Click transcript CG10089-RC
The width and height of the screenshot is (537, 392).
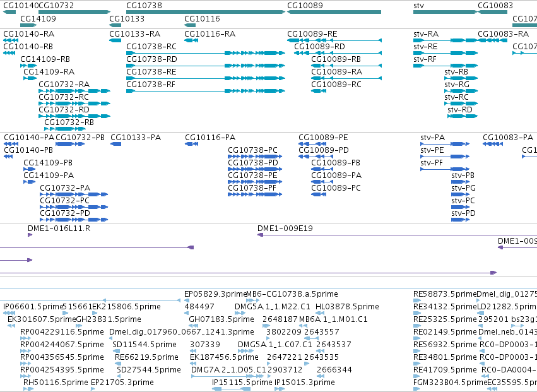click(336, 85)
